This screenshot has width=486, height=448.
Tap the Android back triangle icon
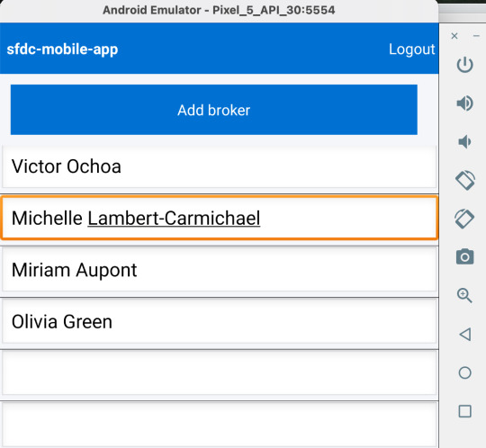(465, 334)
